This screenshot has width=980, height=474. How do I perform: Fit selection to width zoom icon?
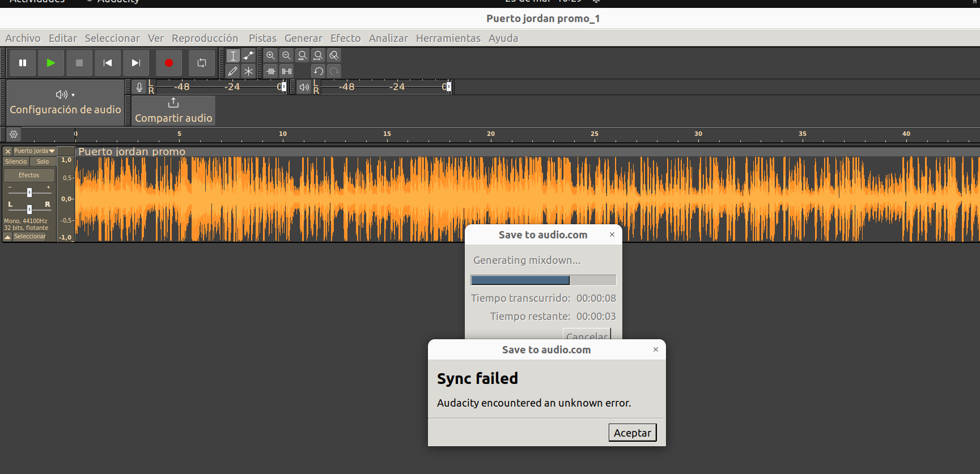[x=303, y=55]
